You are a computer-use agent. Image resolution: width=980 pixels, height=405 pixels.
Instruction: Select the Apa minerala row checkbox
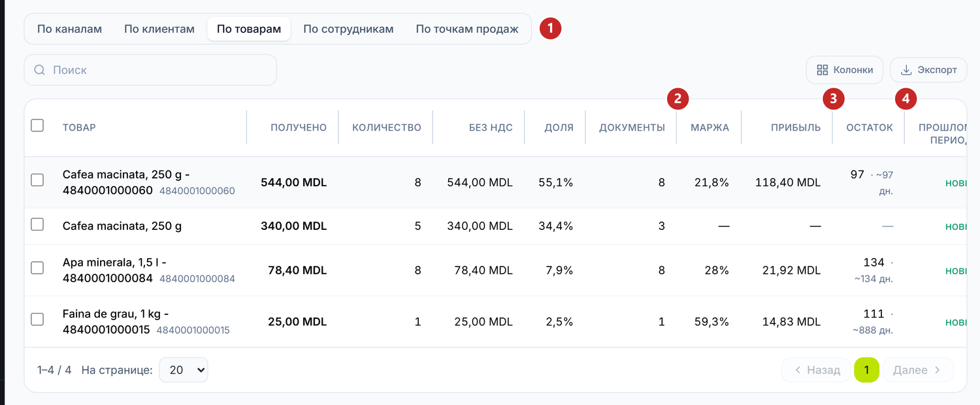click(37, 268)
